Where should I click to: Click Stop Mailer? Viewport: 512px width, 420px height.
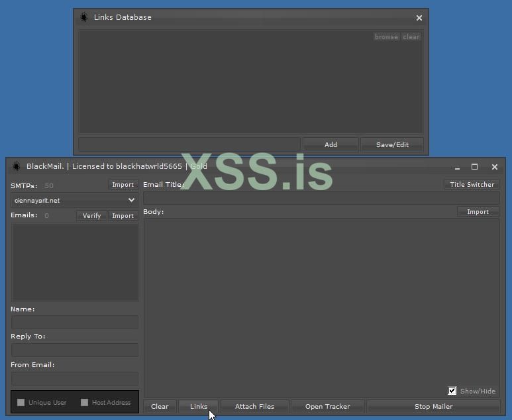click(x=433, y=407)
